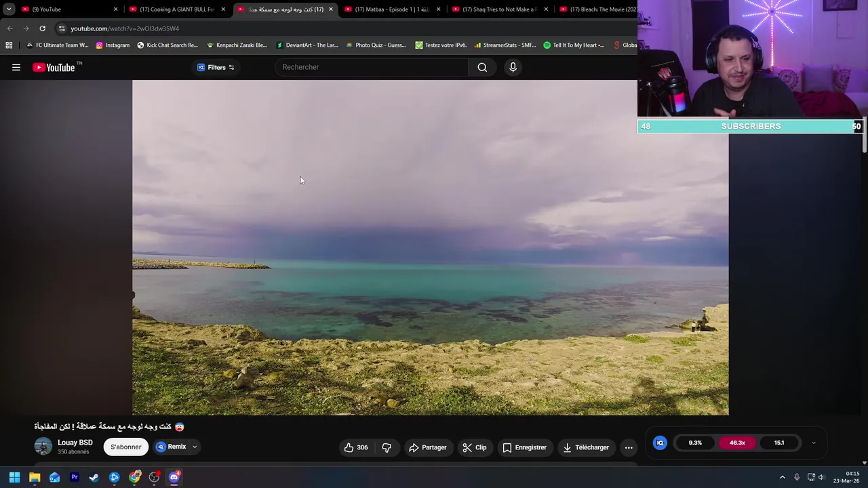Viewport: 868px width, 488px height.
Task: Show hidden system tray icons
Action: coord(782,477)
